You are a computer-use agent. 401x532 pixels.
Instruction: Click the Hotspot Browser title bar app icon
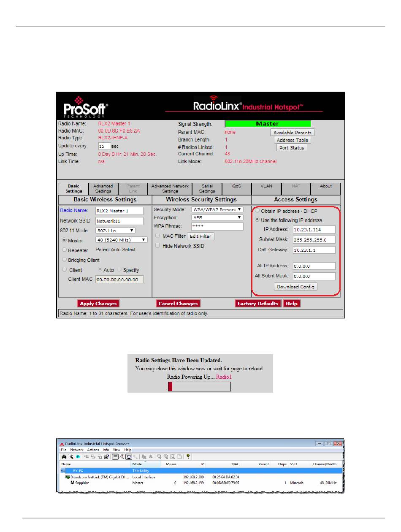[62, 444]
